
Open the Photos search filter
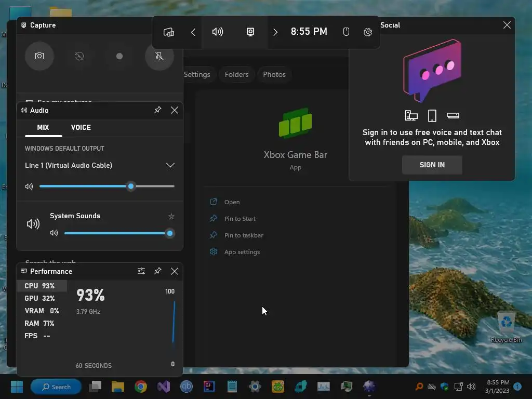click(274, 74)
